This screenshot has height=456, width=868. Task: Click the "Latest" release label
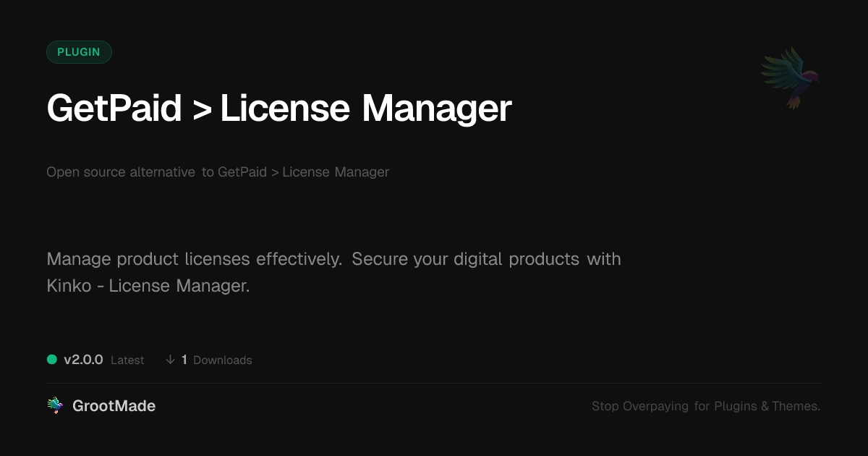pos(127,360)
